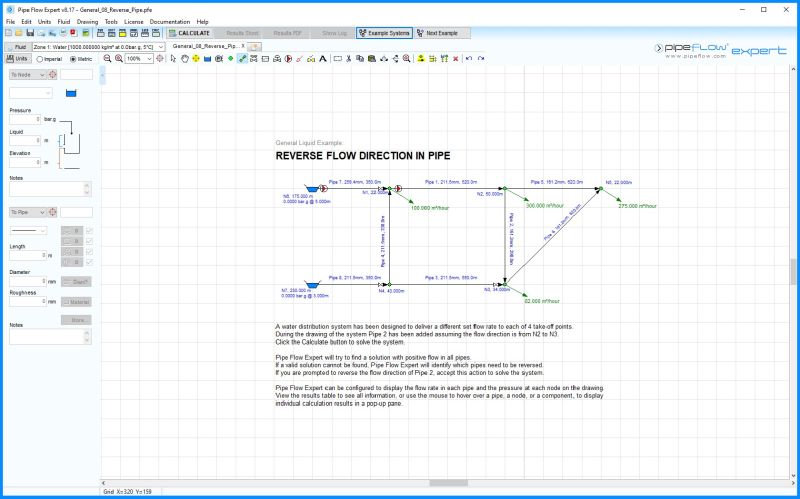Click the pump symbol on Pipe 7

point(323,188)
